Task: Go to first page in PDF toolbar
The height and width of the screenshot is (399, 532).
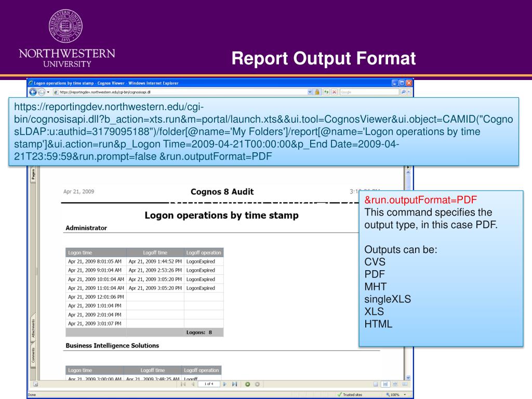Action: point(183,384)
